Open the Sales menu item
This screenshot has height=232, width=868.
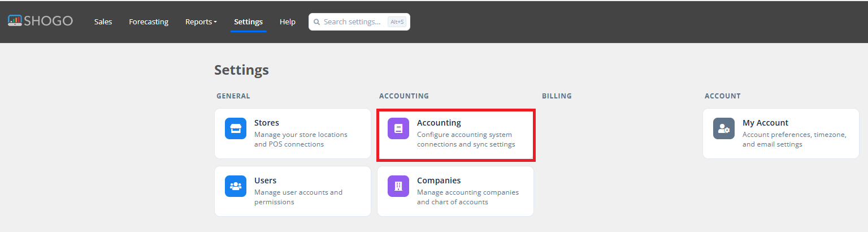coord(103,22)
